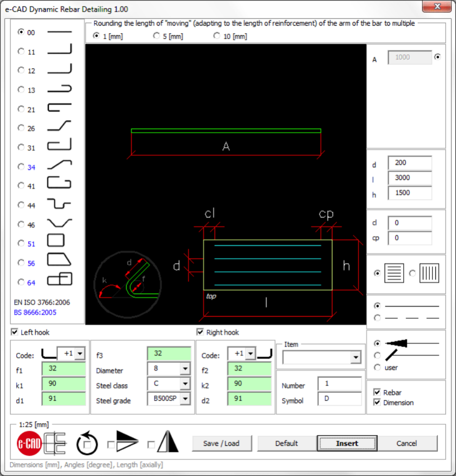Screen dimensions: 456x476
Task: Enable the checkbox beside the mirror icon
Action: pos(151,445)
